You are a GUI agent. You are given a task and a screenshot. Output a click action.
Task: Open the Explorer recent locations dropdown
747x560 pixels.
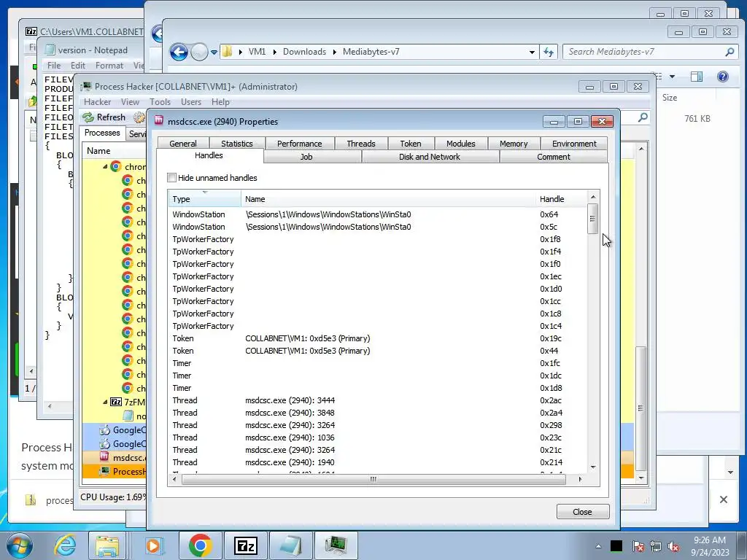[x=214, y=52]
